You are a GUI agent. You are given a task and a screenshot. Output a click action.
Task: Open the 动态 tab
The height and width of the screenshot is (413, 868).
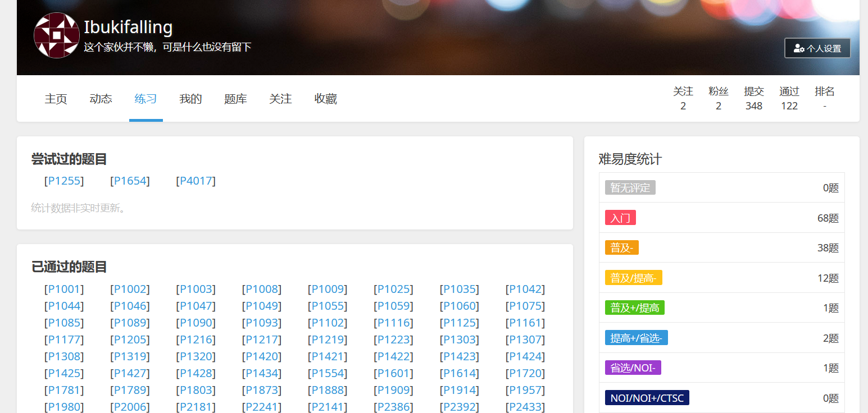point(101,99)
